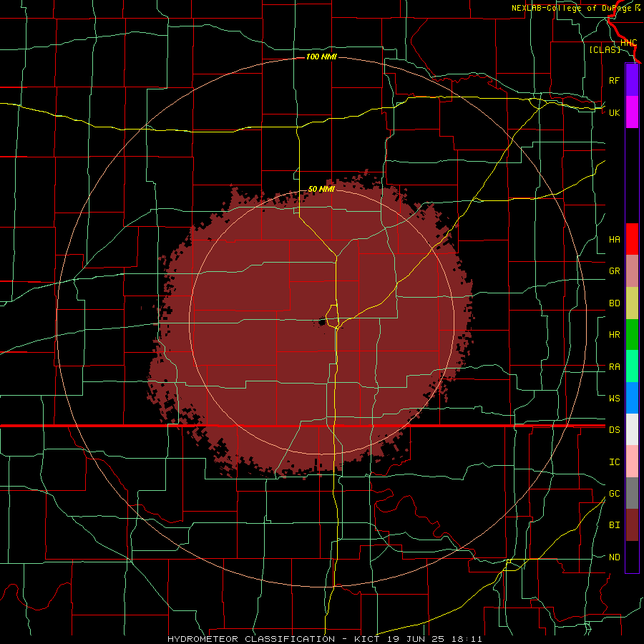The image size is (644, 644).
Task: Click the UK legend label
Action: [x=614, y=112]
